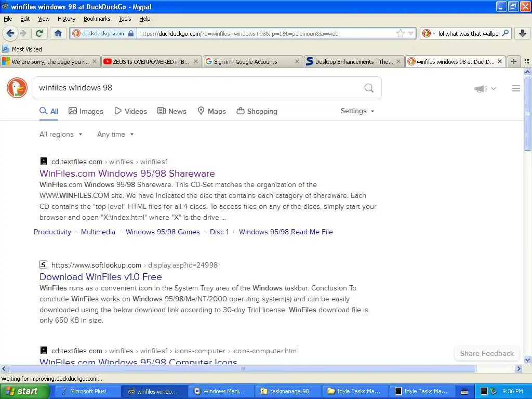Open the Tools menu
Image resolution: width=532 pixels, height=399 pixels.
[125, 19]
